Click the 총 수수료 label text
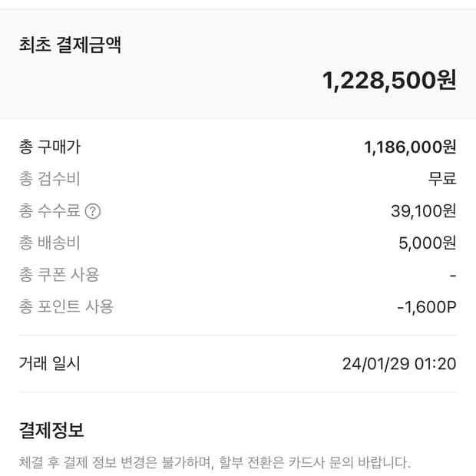476x476 pixels. (50, 211)
